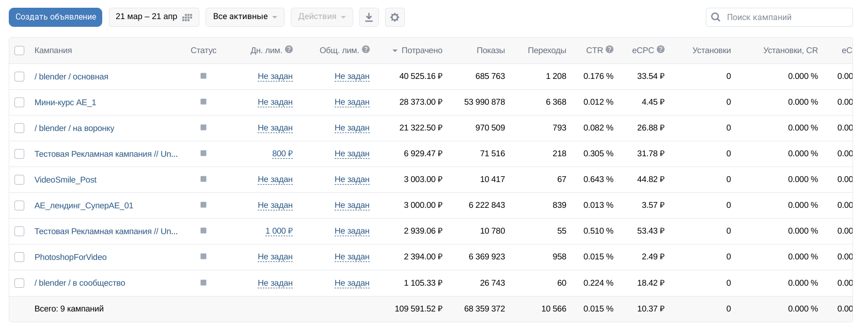The width and height of the screenshot is (868, 329).
Task: Open table settings gear icon
Action: pyautogui.click(x=394, y=17)
